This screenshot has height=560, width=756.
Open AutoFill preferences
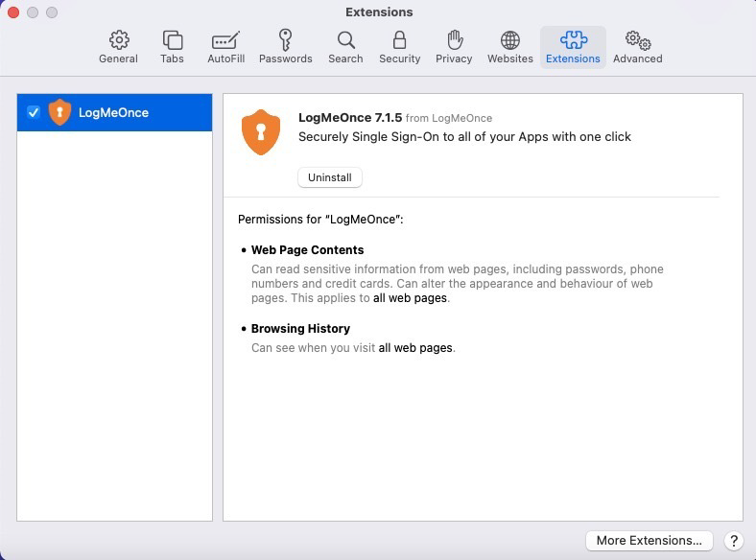(225, 47)
